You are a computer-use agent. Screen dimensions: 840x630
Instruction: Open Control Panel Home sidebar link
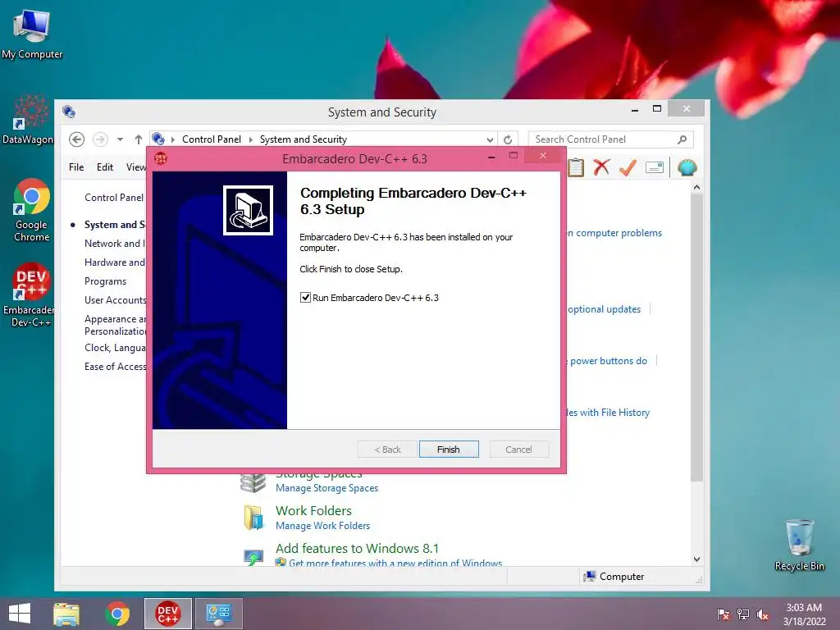click(x=114, y=197)
